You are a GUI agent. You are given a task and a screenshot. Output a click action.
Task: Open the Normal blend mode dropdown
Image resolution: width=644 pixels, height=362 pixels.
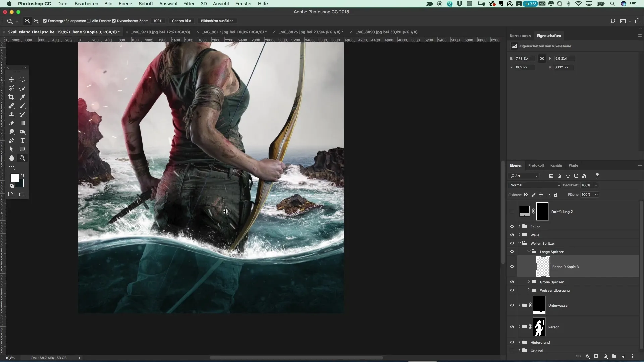(534, 185)
